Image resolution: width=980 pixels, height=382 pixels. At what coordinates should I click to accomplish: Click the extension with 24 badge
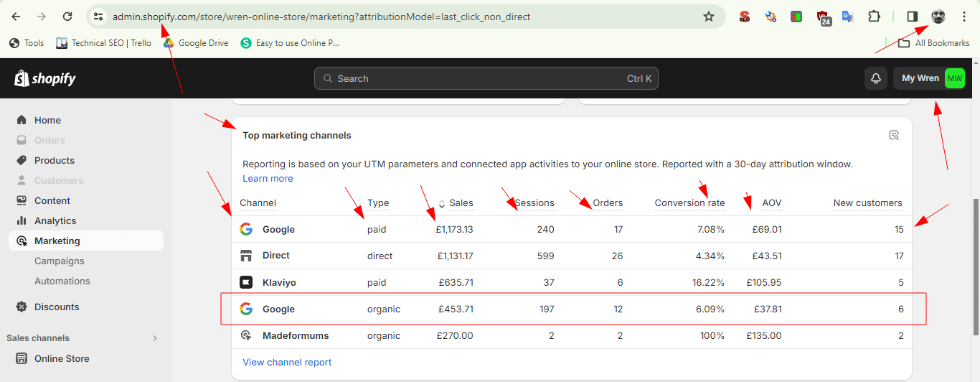824,17
